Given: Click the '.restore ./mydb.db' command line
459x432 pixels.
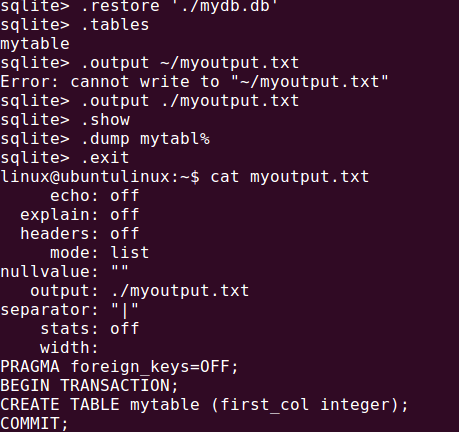Looking at the screenshot, I should tap(139, 7).
